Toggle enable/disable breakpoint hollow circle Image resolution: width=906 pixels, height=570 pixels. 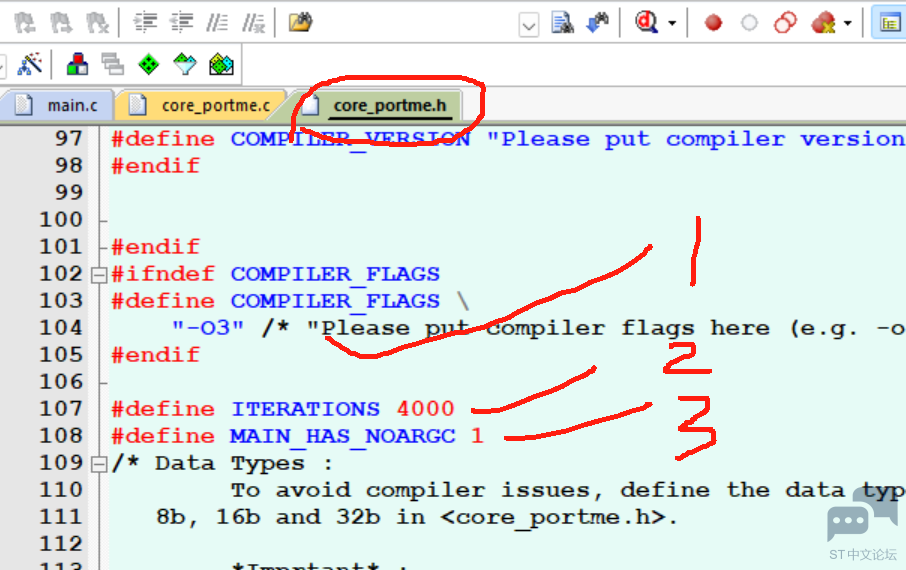(749, 23)
